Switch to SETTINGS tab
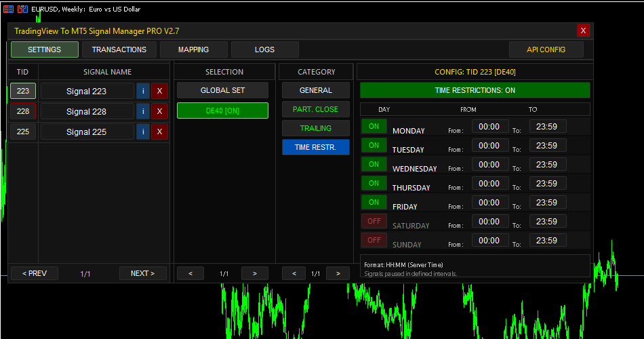This screenshot has height=339, width=644. point(44,49)
